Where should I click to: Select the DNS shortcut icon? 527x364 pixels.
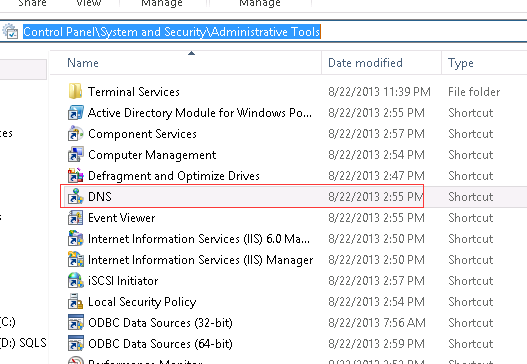[x=75, y=196]
